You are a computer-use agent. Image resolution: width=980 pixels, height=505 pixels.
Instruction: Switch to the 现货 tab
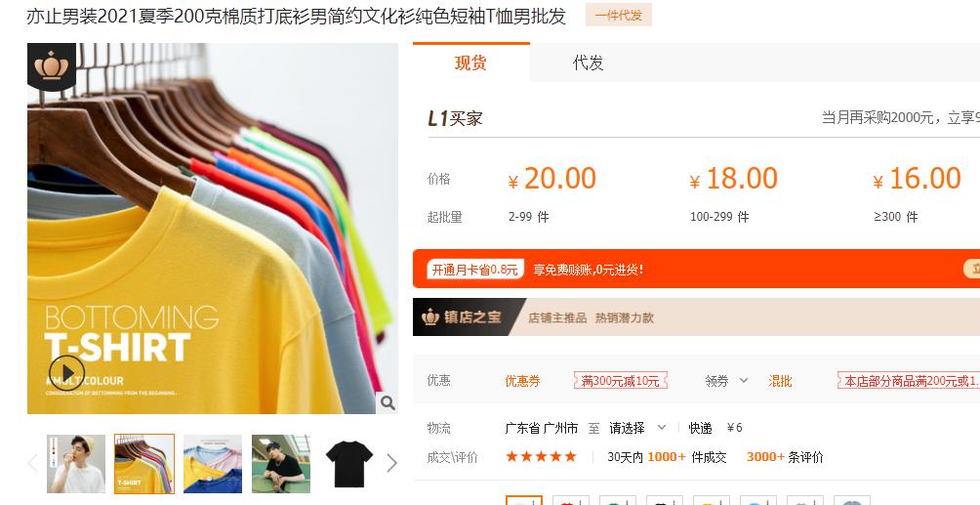click(x=471, y=63)
